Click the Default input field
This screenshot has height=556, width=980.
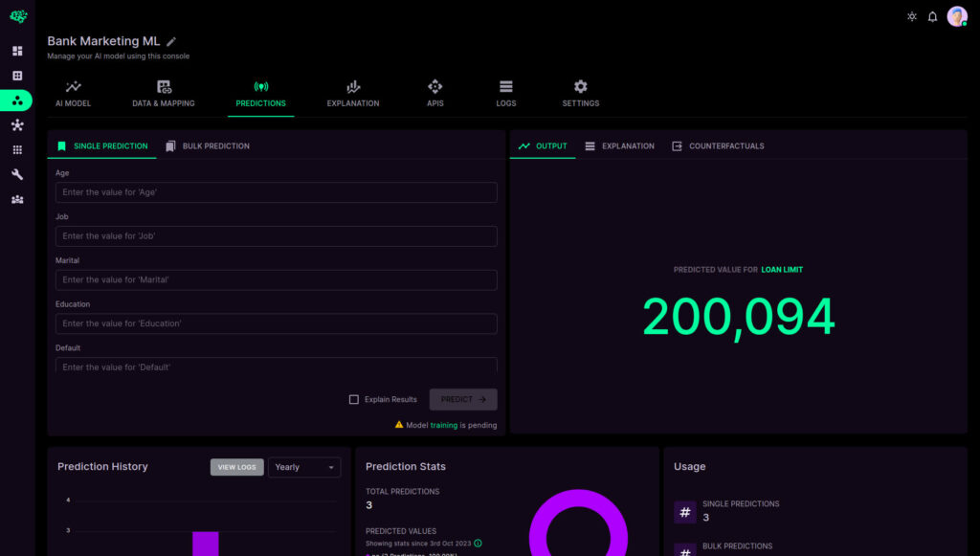pos(277,366)
